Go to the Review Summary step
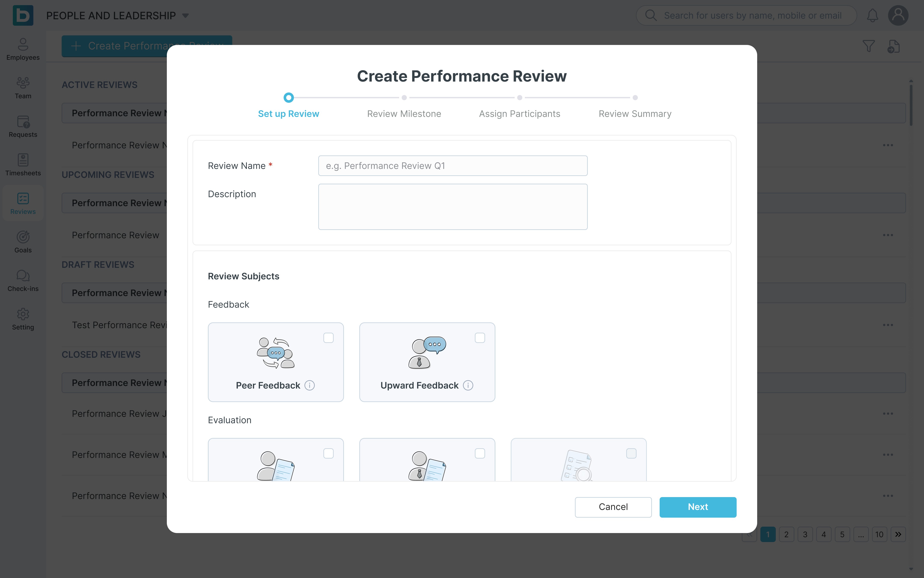Viewport: 924px width, 578px height. pyautogui.click(x=635, y=107)
